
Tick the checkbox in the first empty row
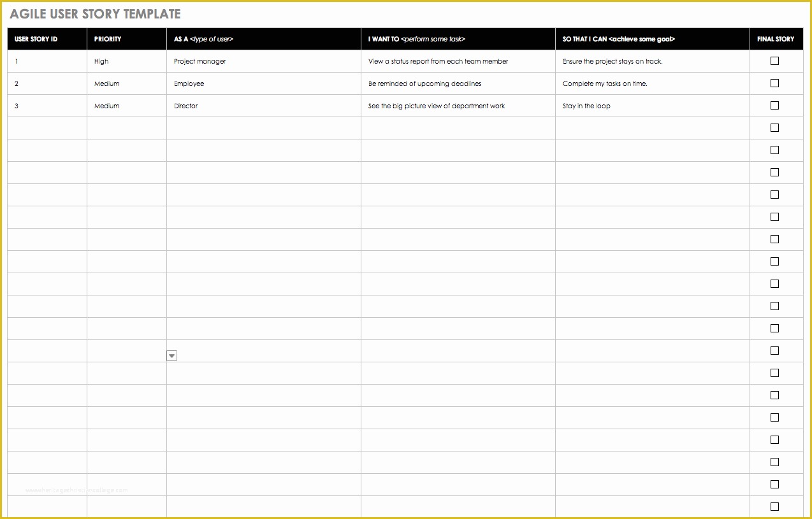(774, 128)
